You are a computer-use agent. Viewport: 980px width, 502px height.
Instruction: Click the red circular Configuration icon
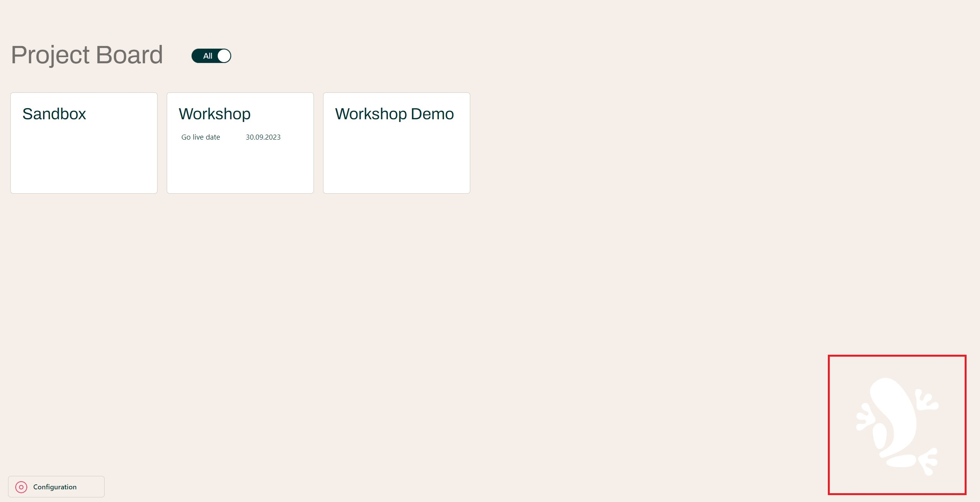tap(21, 487)
